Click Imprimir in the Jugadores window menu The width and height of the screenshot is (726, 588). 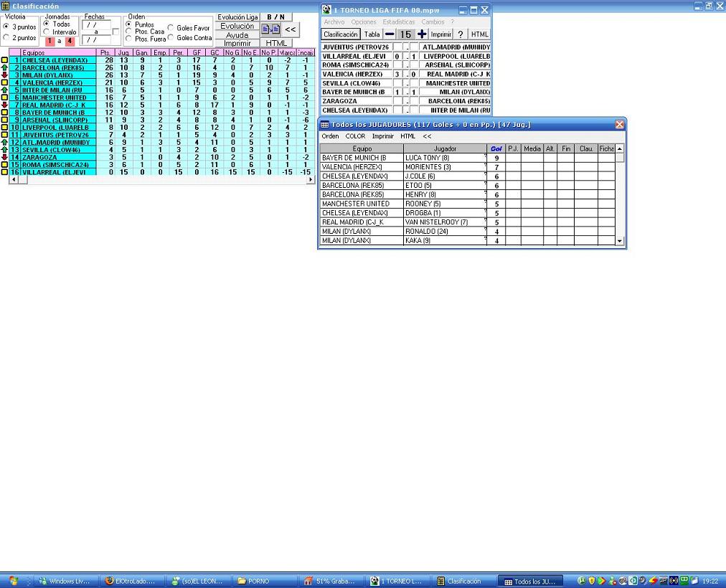click(x=383, y=136)
